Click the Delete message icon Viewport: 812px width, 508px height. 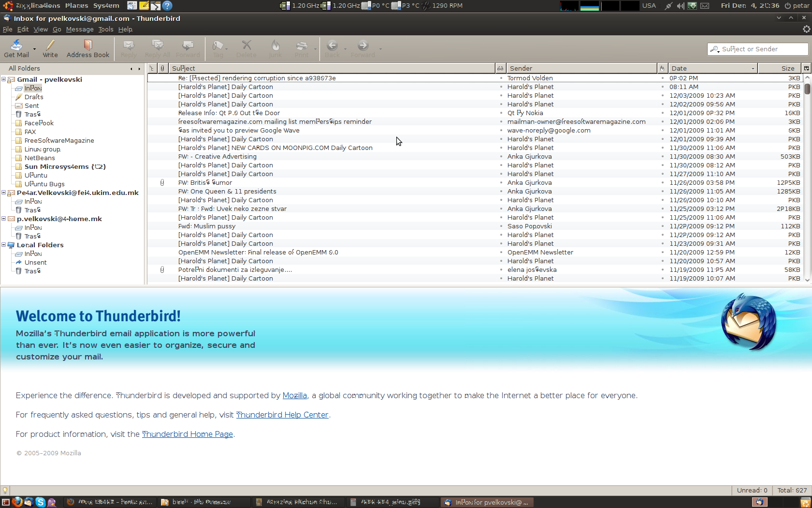click(x=246, y=48)
